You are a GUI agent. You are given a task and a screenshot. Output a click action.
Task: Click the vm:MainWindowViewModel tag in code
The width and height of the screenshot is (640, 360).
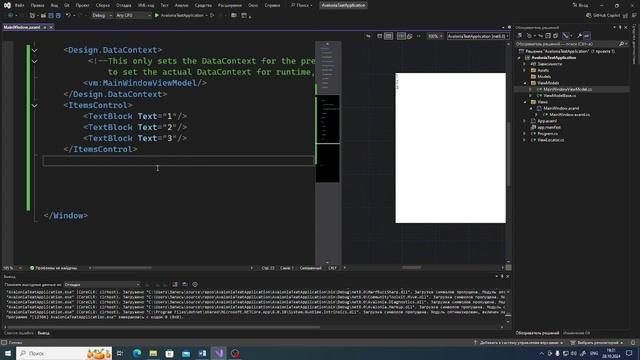[x=145, y=83]
